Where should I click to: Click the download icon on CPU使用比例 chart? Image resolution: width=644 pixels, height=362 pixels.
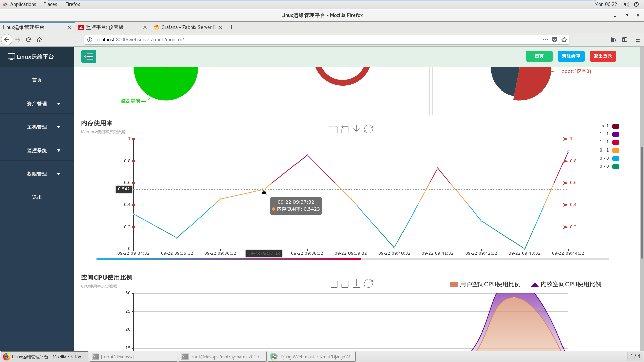357,283
